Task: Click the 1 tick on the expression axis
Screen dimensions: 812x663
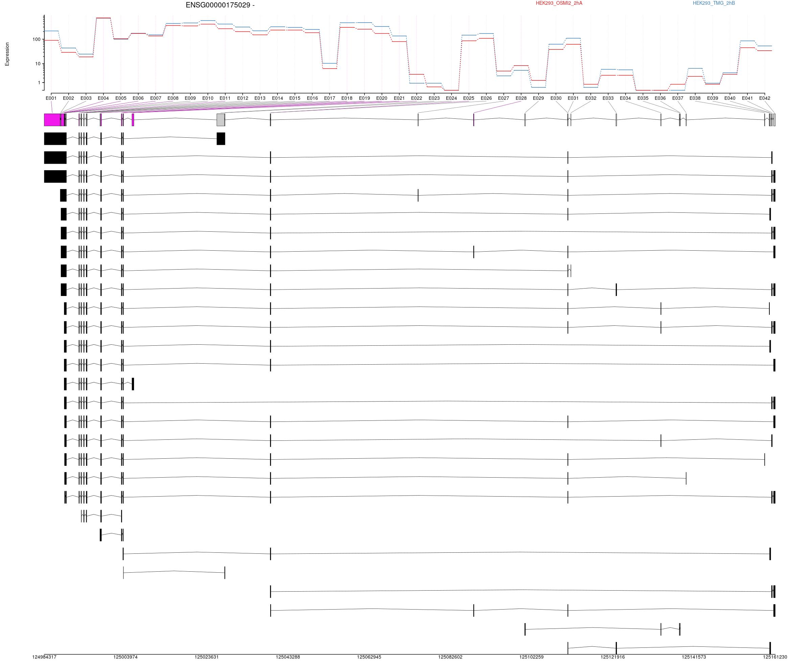Action: (39, 83)
